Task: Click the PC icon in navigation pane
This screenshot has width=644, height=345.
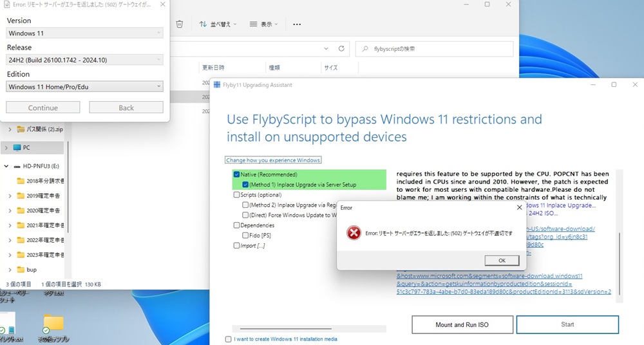Action: (17, 147)
